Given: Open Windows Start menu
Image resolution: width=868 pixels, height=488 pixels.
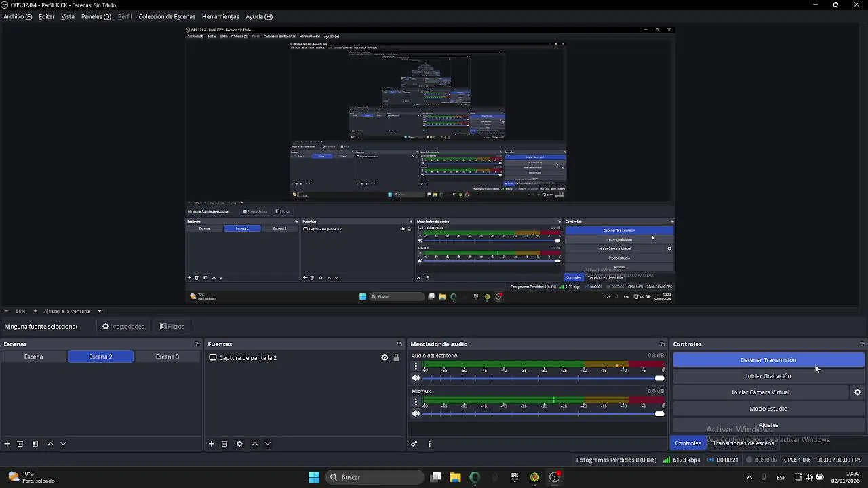Looking at the screenshot, I should [x=314, y=477].
